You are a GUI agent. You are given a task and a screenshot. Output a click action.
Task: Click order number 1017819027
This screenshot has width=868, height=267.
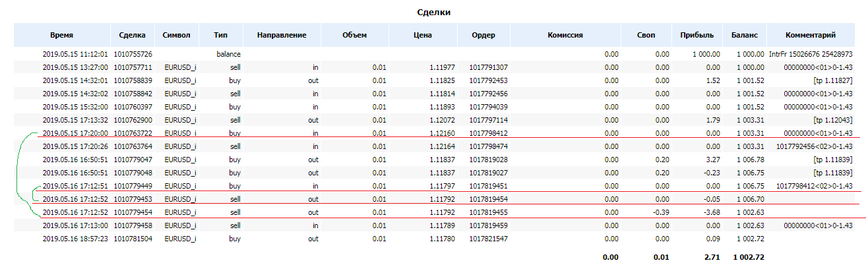489,173
